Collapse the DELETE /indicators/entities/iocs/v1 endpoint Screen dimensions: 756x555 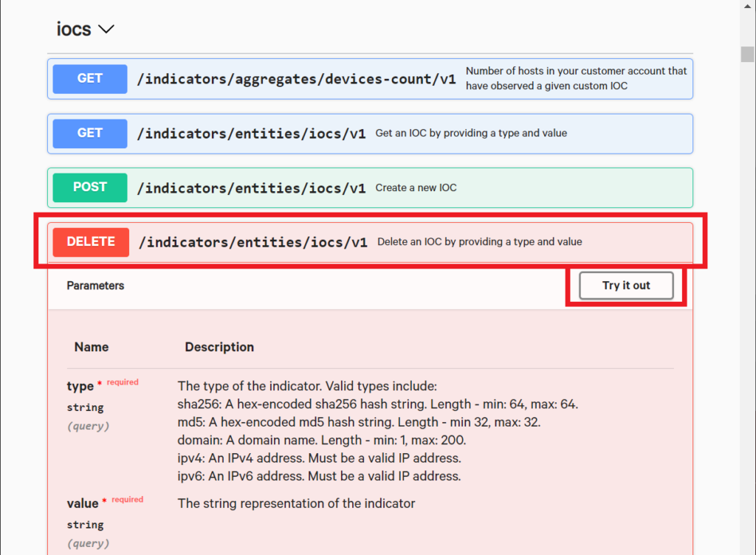click(370, 242)
